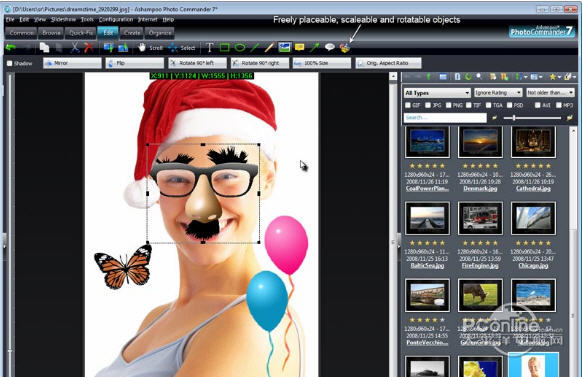Select the green Ellipse shape tool

(240, 47)
